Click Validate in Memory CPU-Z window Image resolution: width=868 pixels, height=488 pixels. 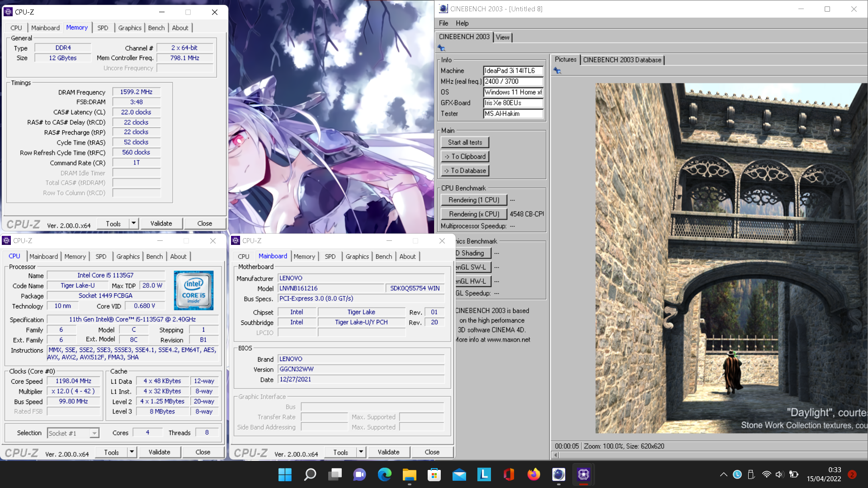(161, 223)
